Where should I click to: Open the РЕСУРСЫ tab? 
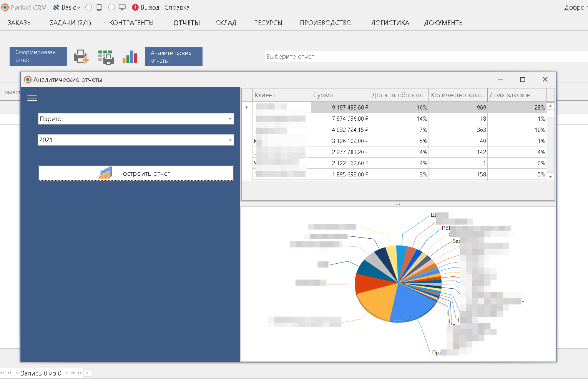268,23
